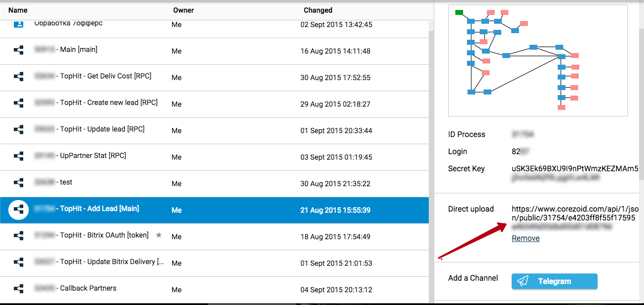Click process icon beside Callback Partners
This screenshot has height=305, width=644.
pyautogui.click(x=18, y=288)
